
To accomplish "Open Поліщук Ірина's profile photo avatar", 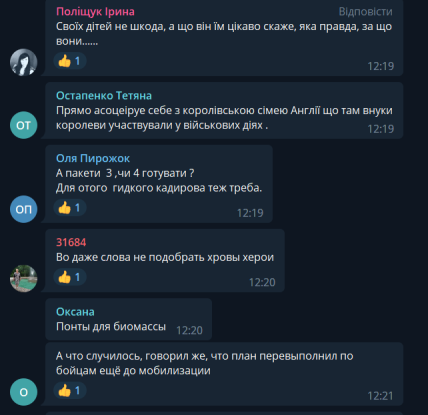I will point(23,62).
